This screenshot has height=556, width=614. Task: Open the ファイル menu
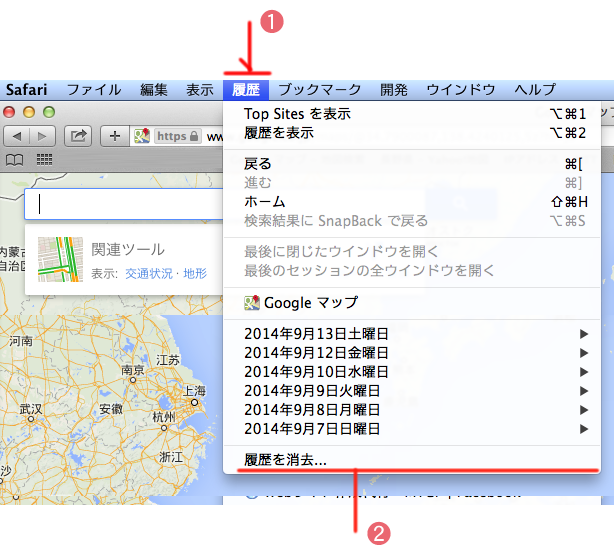coord(94,90)
